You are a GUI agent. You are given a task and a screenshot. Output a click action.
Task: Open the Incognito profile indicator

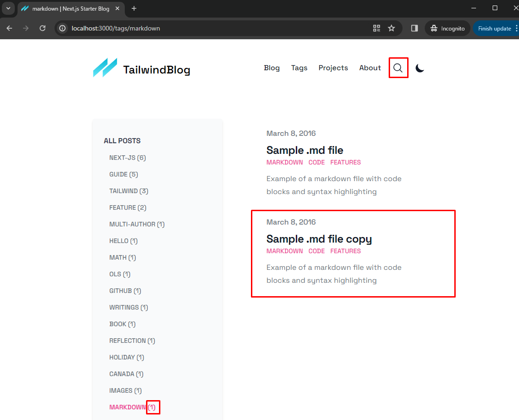[447, 28]
